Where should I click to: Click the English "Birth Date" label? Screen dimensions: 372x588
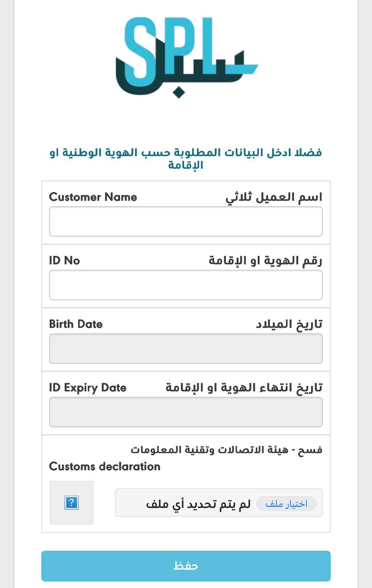(76, 324)
